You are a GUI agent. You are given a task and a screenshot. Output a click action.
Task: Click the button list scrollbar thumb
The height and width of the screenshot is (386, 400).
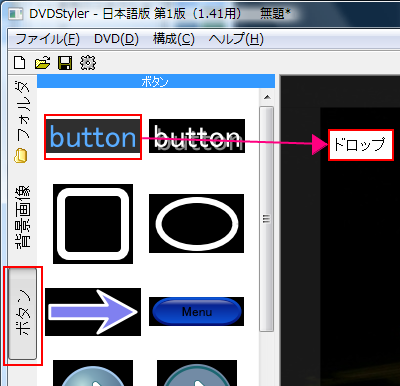266,219
